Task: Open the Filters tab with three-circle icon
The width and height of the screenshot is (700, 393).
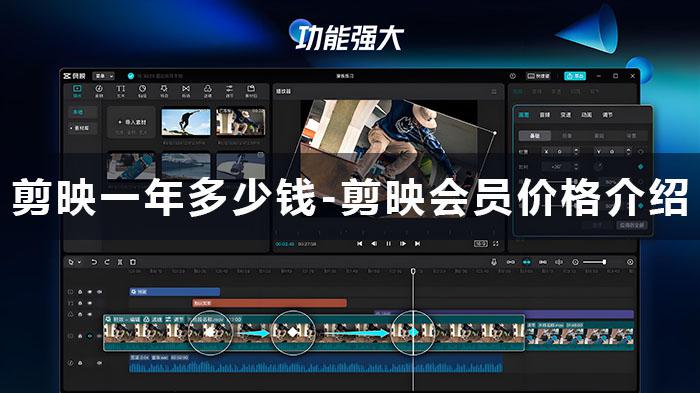Action: [208, 91]
